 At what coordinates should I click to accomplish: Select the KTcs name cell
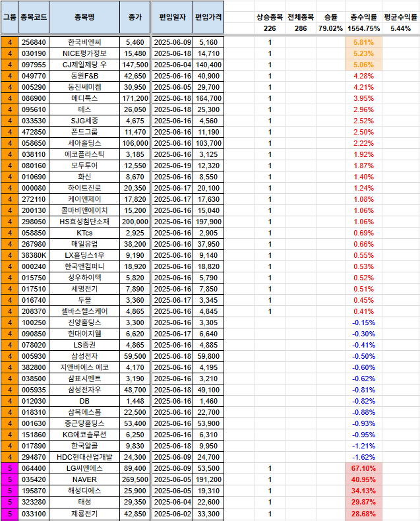(84, 233)
